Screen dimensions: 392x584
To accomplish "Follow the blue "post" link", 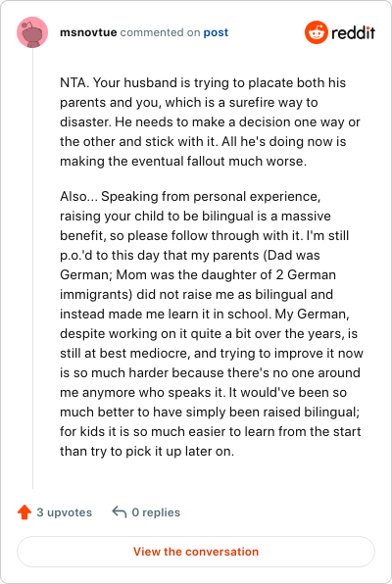I will [216, 32].
